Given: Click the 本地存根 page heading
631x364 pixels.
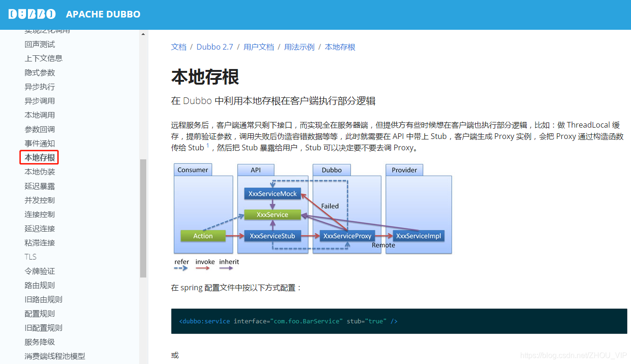Looking at the screenshot, I should tap(205, 77).
